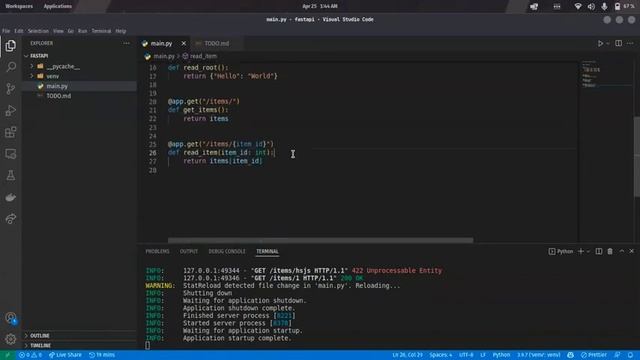
Task: Close the bottom terminal panel
Action: (631, 251)
